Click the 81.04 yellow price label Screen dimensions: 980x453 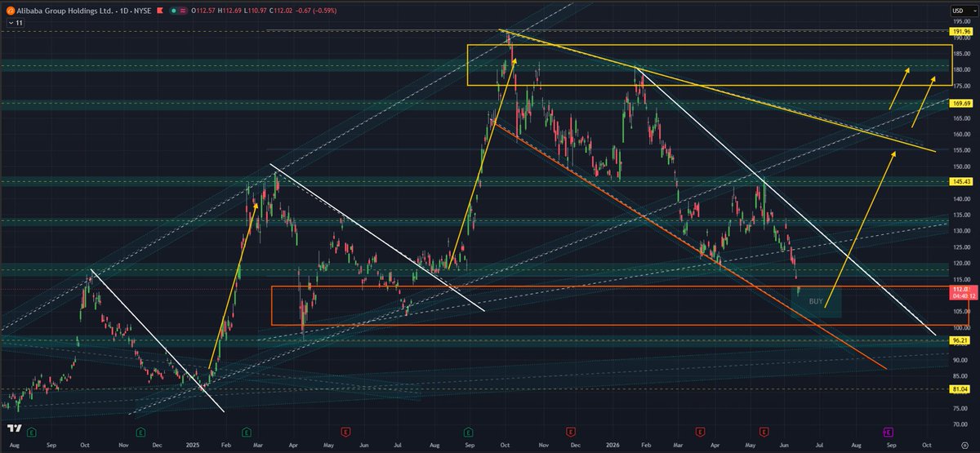click(x=960, y=389)
